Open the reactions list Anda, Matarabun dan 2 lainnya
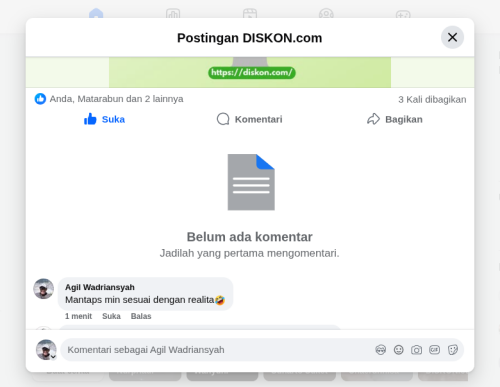Image resolution: width=500 pixels, height=387 pixels. (x=116, y=99)
